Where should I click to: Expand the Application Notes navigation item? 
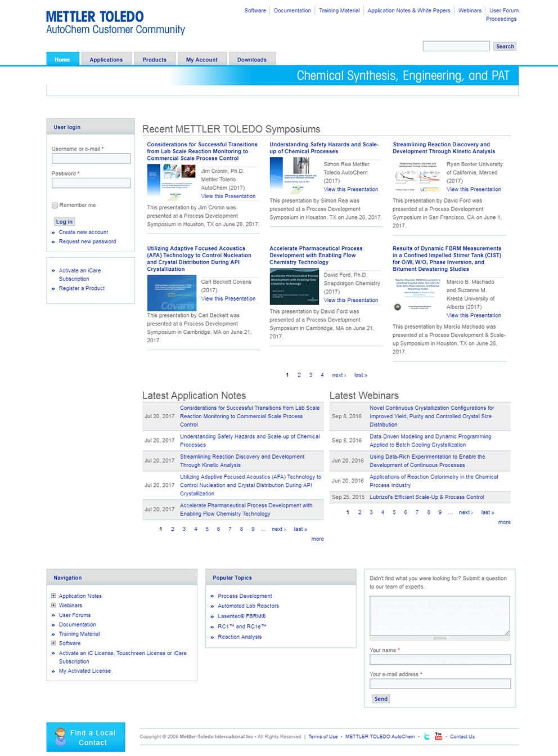(x=53, y=596)
